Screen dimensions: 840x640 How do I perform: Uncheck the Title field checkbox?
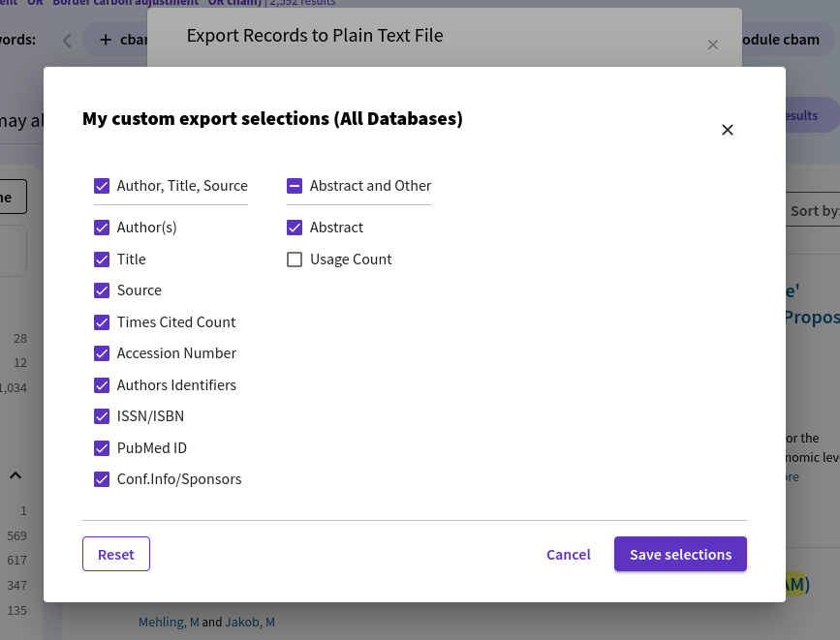(102, 259)
